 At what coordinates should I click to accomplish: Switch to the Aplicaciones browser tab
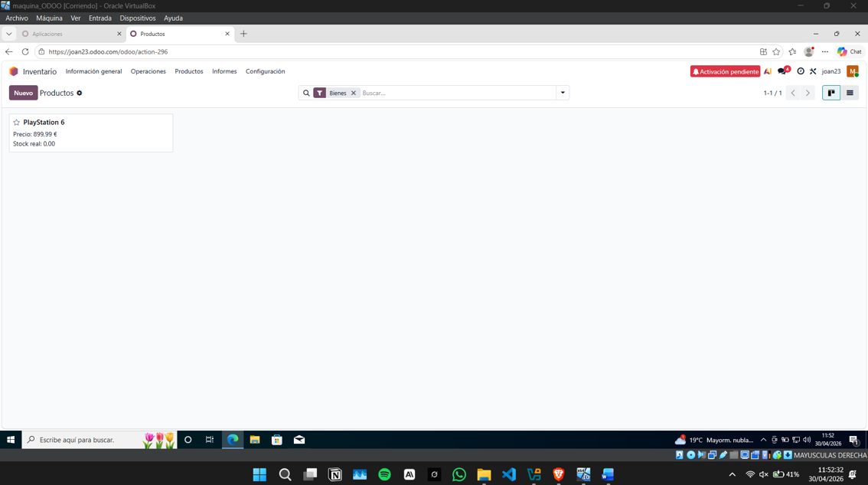[72, 34]
